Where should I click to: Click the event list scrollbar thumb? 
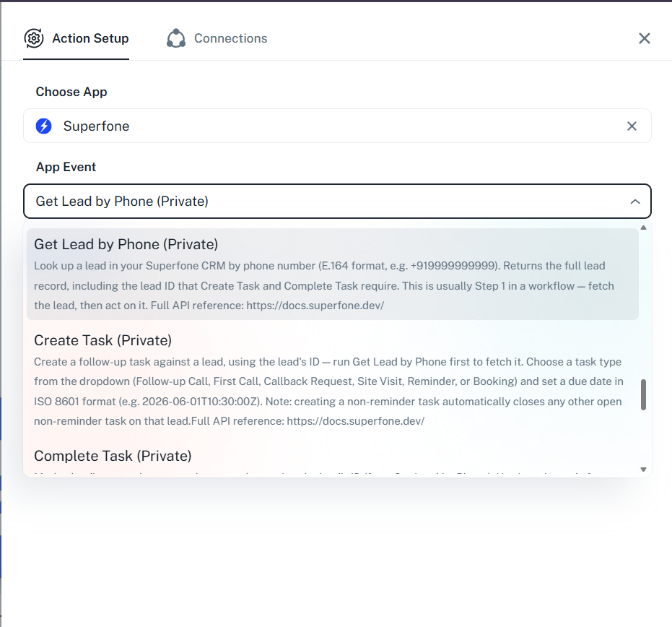click(643, 394)
